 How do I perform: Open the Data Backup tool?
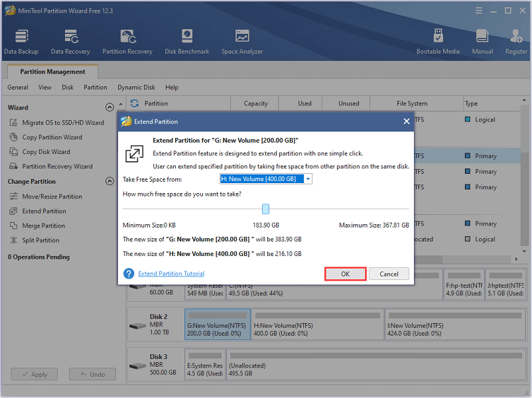pos(21,42)
